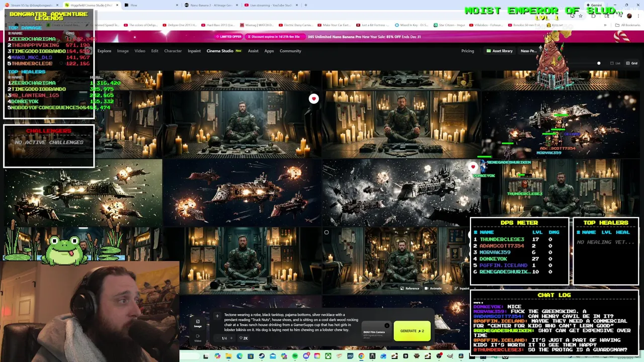Open Microsoft Store from taskbar
Image resolution: width=644 pixels, height=362 pixels.
click(251, 356)
